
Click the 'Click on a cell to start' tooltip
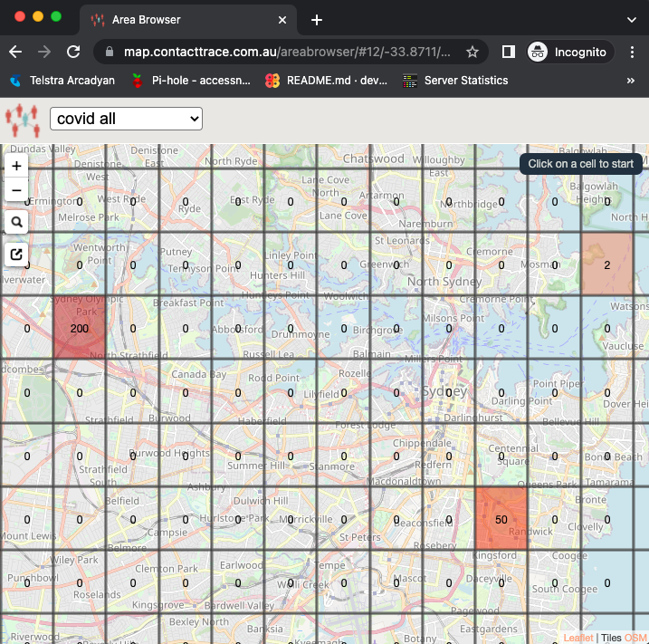click(581, 164)
